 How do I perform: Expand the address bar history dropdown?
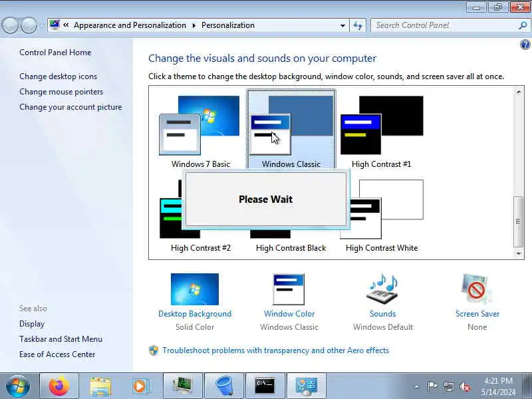(342, 26)
